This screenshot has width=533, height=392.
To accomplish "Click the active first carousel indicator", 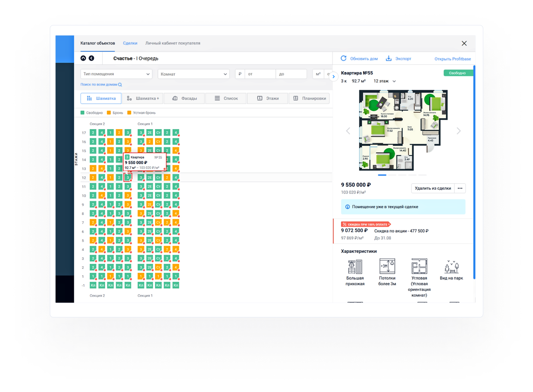I will coord(382,175).
